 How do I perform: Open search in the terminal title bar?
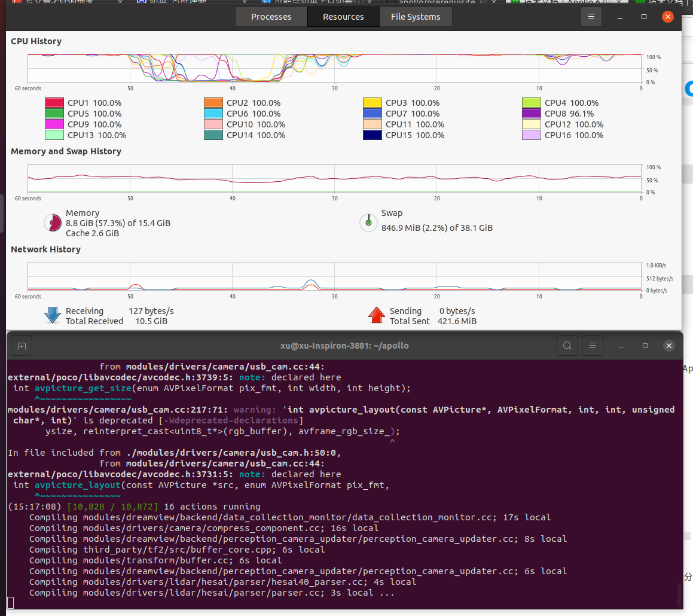pyautogui.click(x=567, y=346)
